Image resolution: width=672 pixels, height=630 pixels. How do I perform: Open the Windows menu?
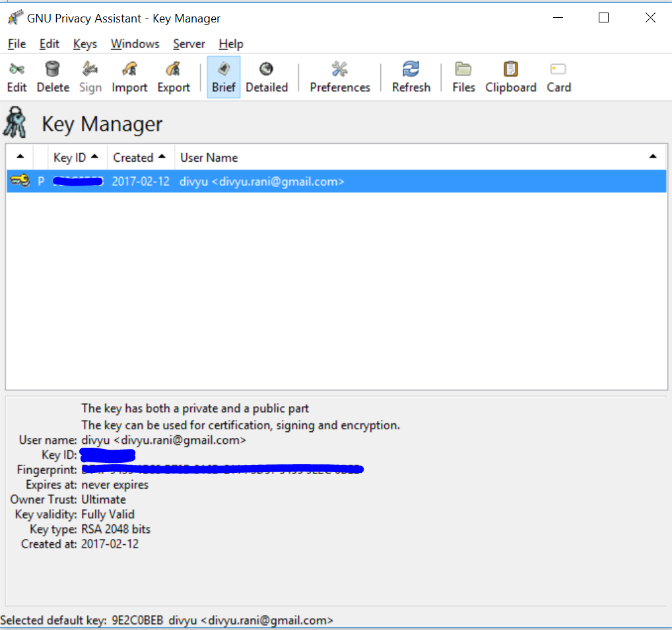tap(135, 44)
